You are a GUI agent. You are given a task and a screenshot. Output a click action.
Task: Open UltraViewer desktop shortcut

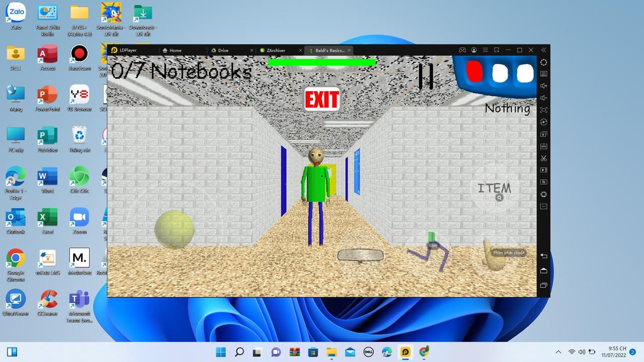[16, 302]
